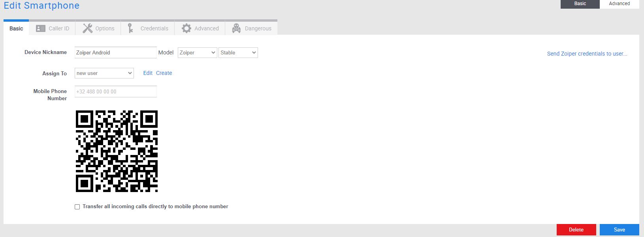Image resolution: width=644 pixels, height=237 pixels.
Task: Click the Create link to add user
Action: click(164, 73)
